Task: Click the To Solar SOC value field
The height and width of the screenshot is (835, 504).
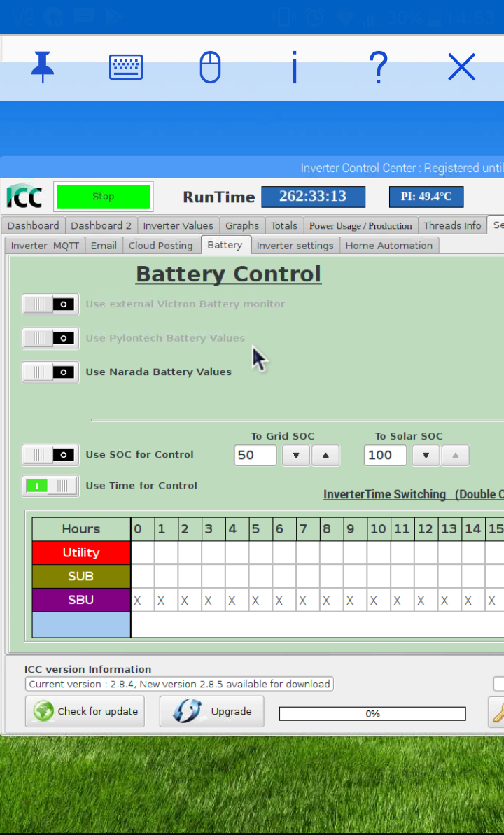Action: click(385, 456)
